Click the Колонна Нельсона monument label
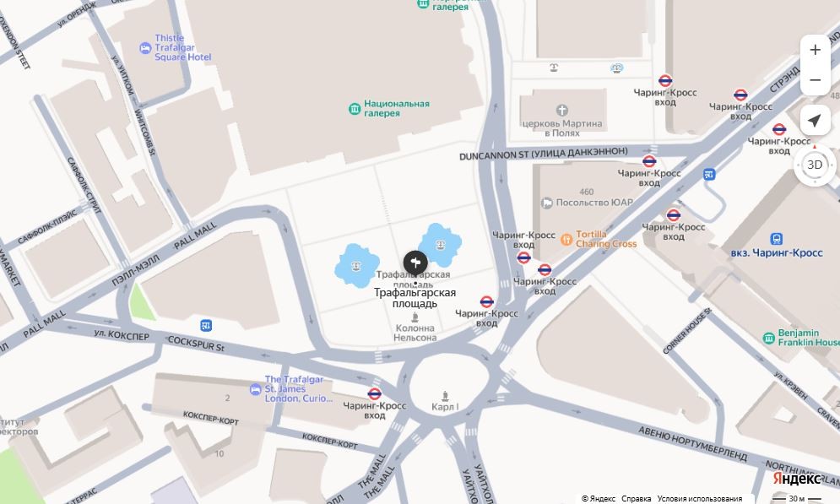Screen dimensions: 840x504 [x=415, y=333]
